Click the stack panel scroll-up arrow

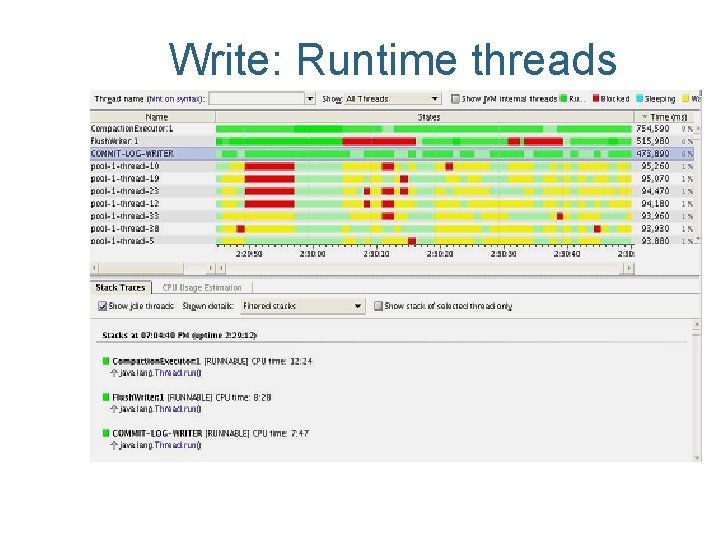click(696, 325)
